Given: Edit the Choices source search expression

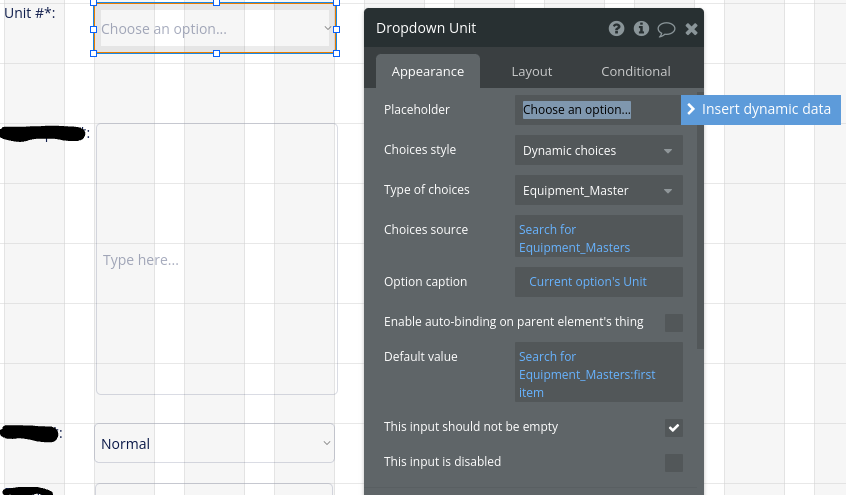Looking at the screenshot, I should [599, 238].
